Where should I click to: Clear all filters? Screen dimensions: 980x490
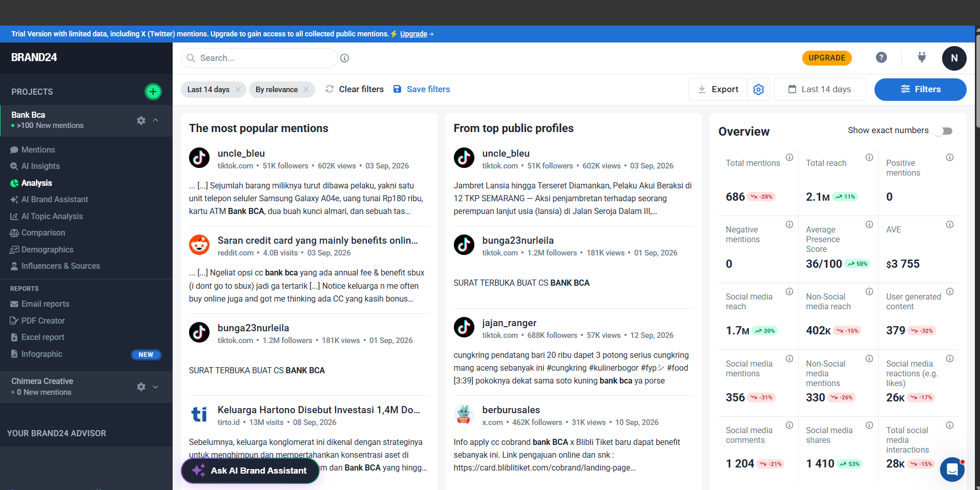[x=355, y=89]
